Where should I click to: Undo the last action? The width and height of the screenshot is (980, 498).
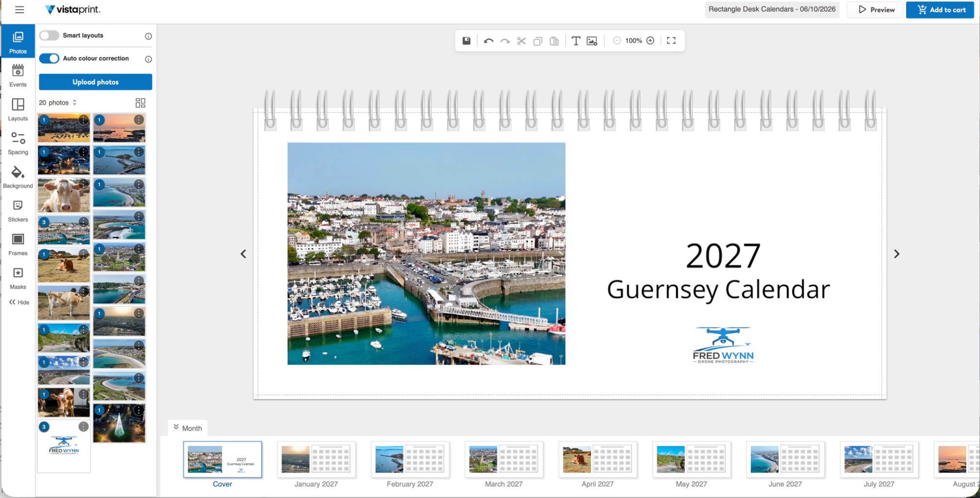pyautogui.click(x=489, y=41)
